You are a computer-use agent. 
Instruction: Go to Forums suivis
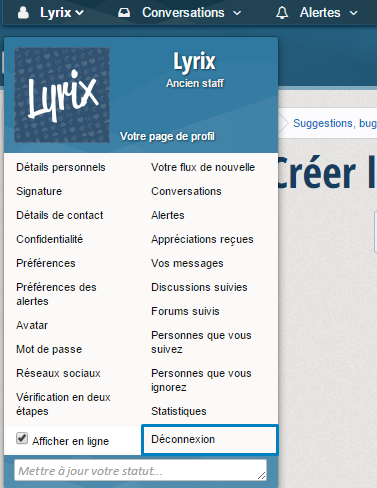(185, 311)
